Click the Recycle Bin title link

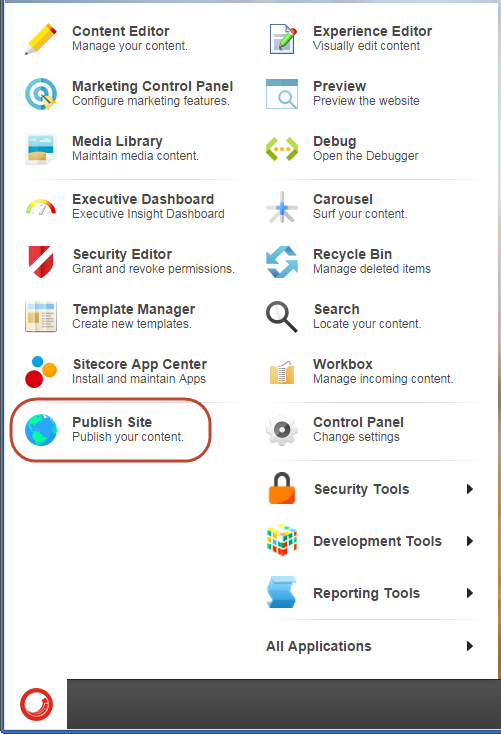(x=352, y=254)
